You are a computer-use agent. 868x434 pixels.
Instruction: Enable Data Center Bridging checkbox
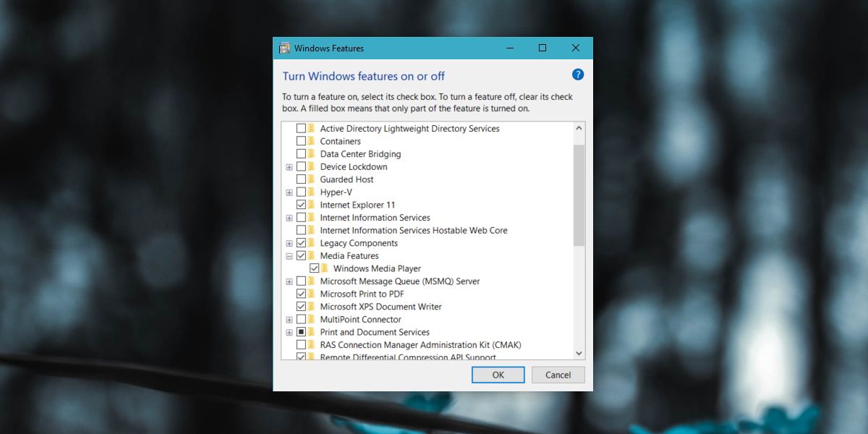point(301,154)
